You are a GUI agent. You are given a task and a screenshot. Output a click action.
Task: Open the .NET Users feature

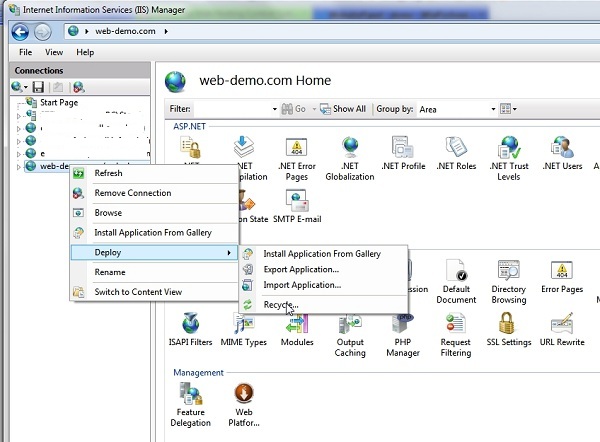(x=562, y=154)
